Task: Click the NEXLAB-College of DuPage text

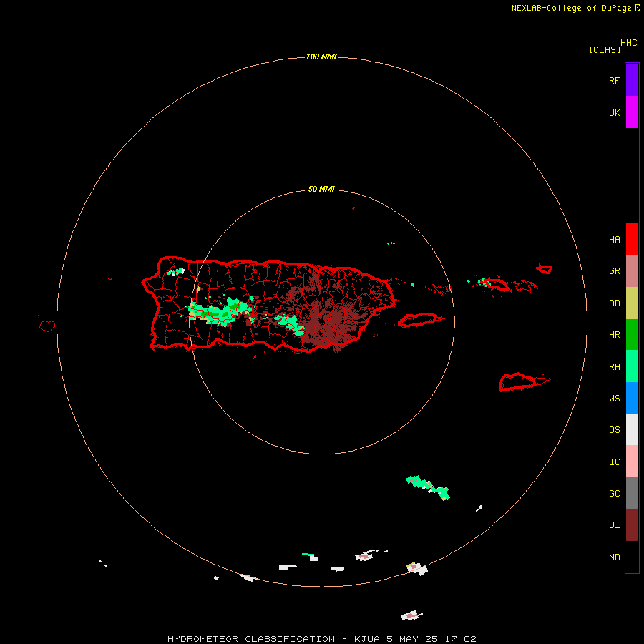Action: (x=571, y=8)
